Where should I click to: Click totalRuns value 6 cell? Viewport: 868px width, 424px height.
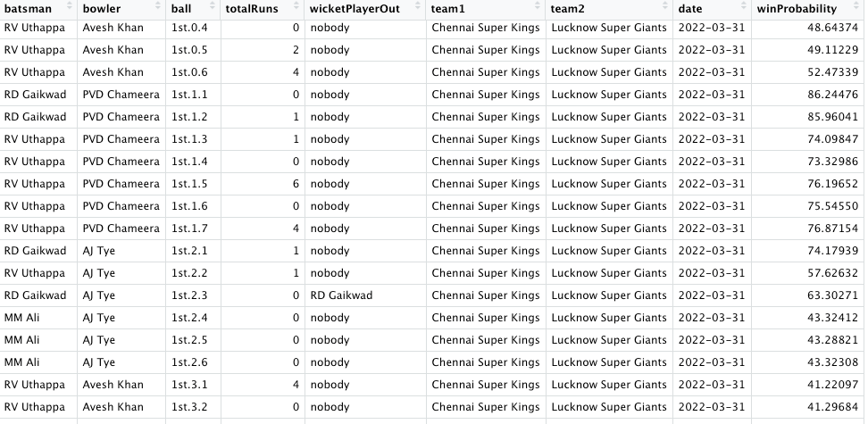[x=296, y=184]
